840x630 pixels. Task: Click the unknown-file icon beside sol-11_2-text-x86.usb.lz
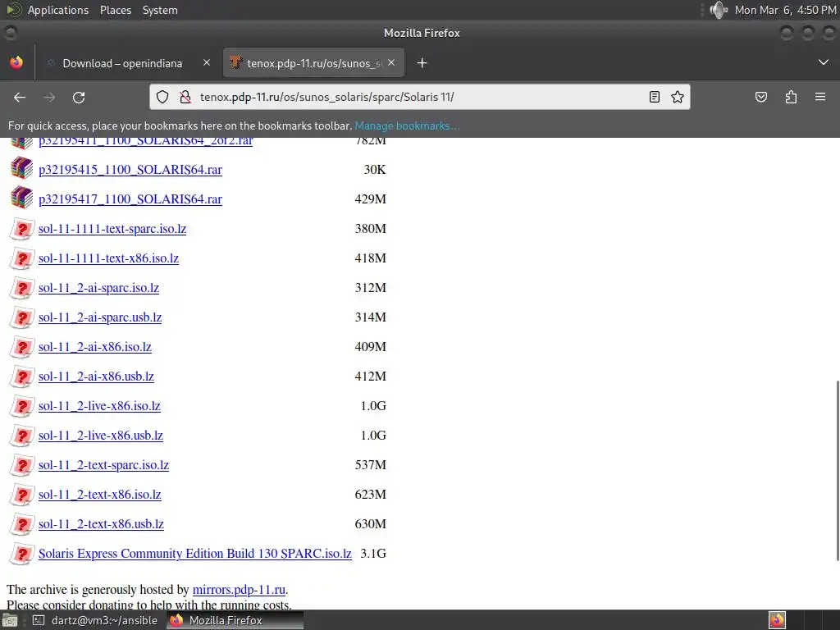[x=22, y=523]
